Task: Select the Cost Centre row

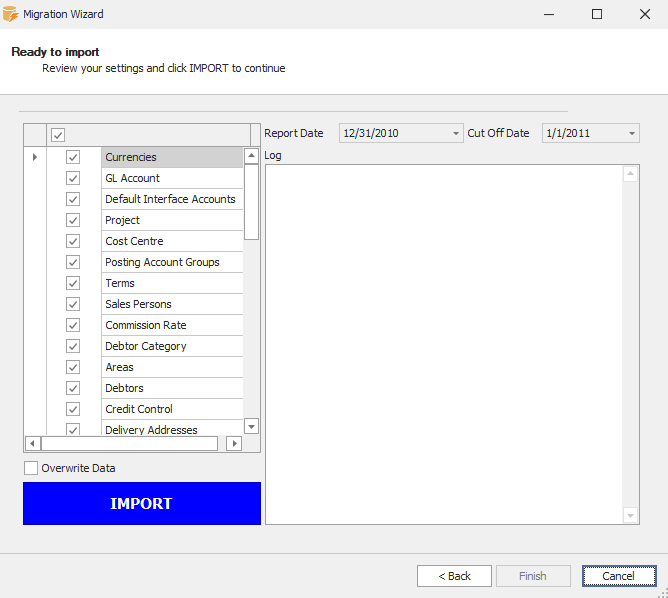Action: pos(172,241)
